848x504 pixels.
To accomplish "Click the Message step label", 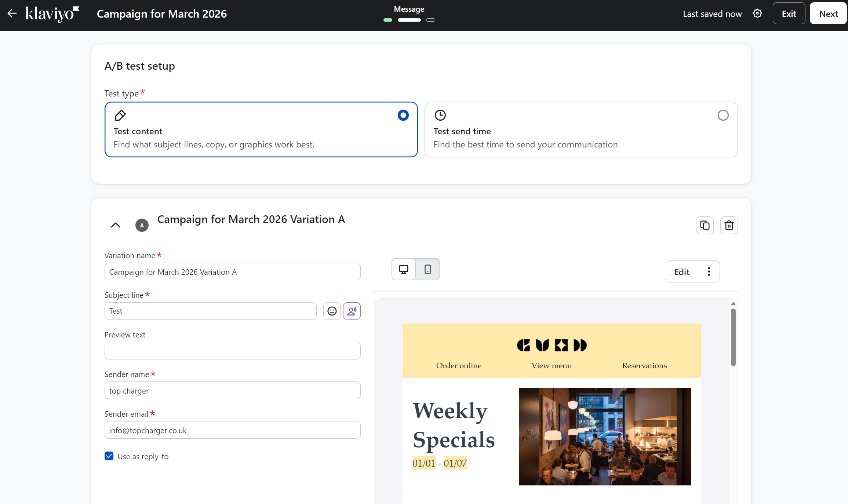I will coord(409,9).
